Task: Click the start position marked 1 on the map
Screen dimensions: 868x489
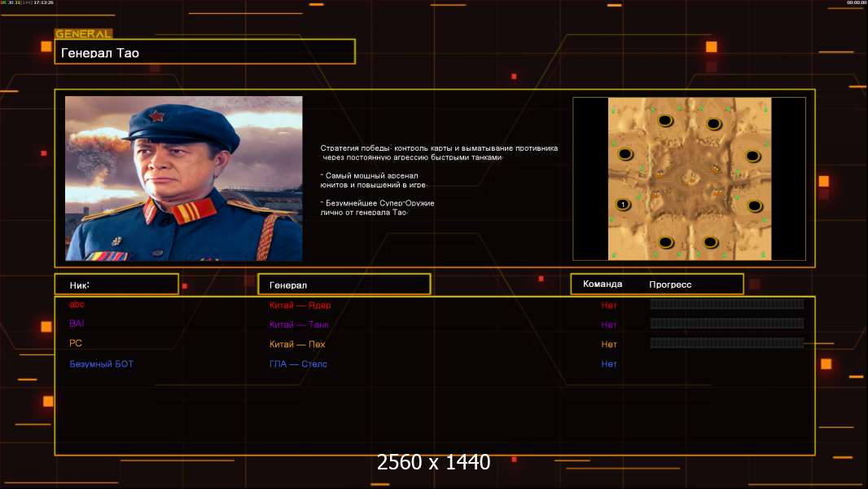Action: [623, 204]
